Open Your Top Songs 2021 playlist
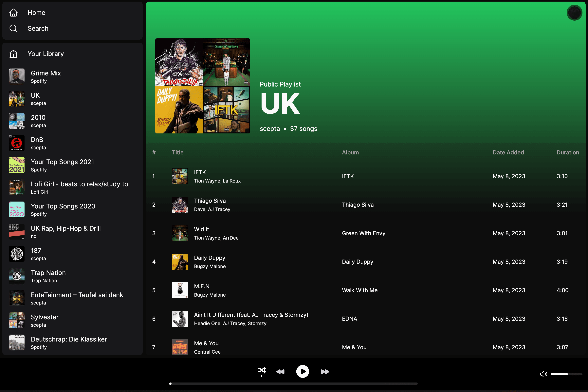This screenshot has height=392, width=588. (x=63, y=165)
